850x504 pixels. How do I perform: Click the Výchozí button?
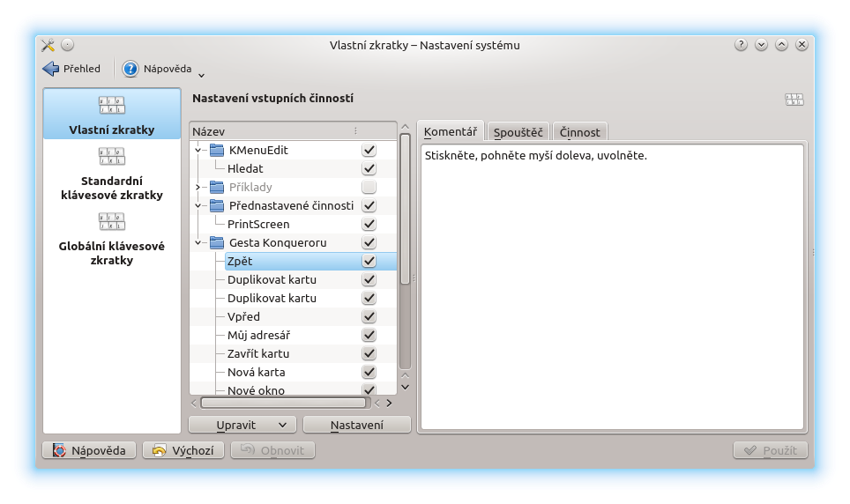[x=183, y=450]
